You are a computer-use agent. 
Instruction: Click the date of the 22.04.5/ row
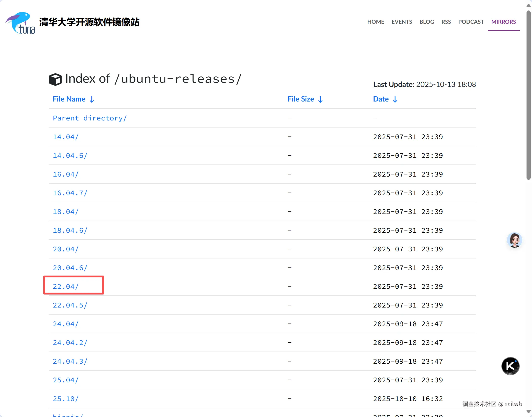pos(408,305)
